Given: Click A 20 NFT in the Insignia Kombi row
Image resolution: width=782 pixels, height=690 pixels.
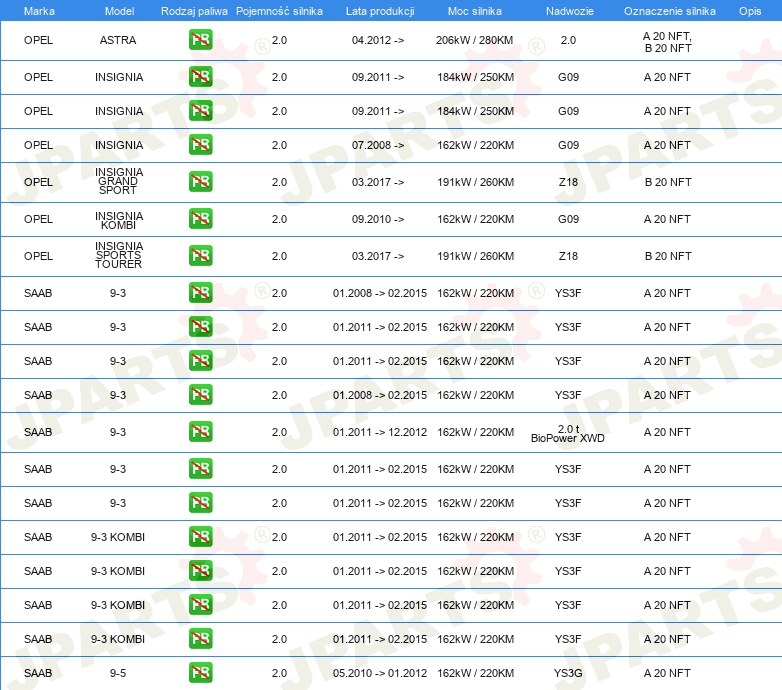Looking at the screenshot, I should click(667, 219).
